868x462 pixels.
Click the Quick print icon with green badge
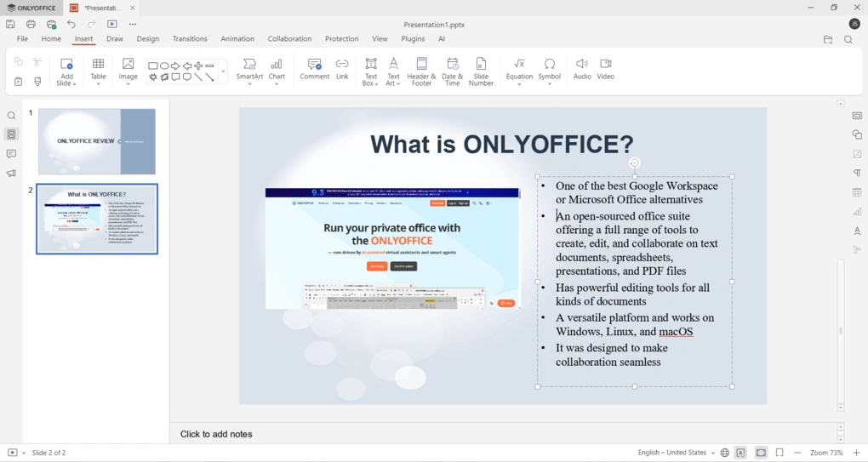[x=51, y=25]
